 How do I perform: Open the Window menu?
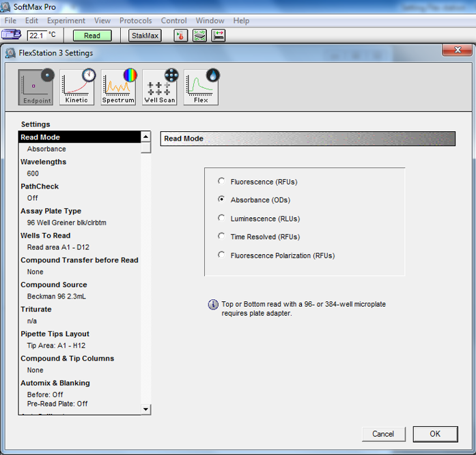210,20
